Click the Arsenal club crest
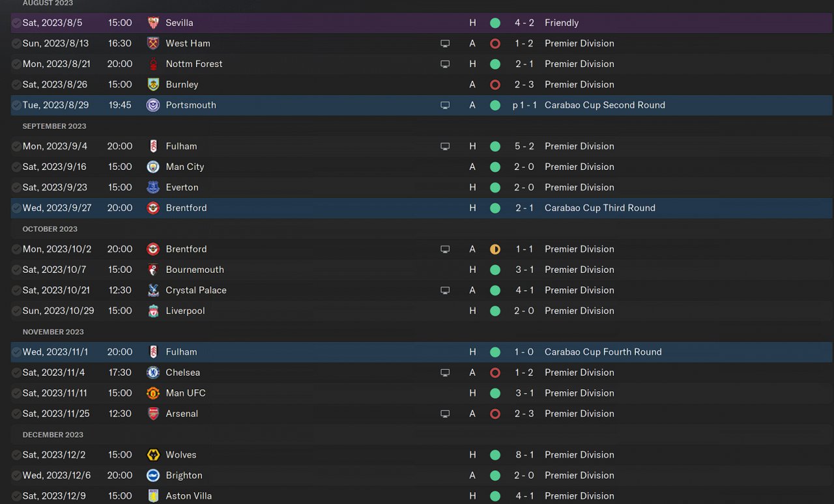Viewport: 834px width, 504px height. [153, 413]
